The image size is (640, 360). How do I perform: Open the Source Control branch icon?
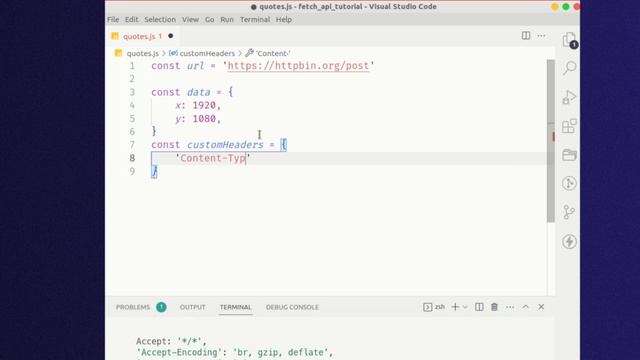tap(569, 212)
